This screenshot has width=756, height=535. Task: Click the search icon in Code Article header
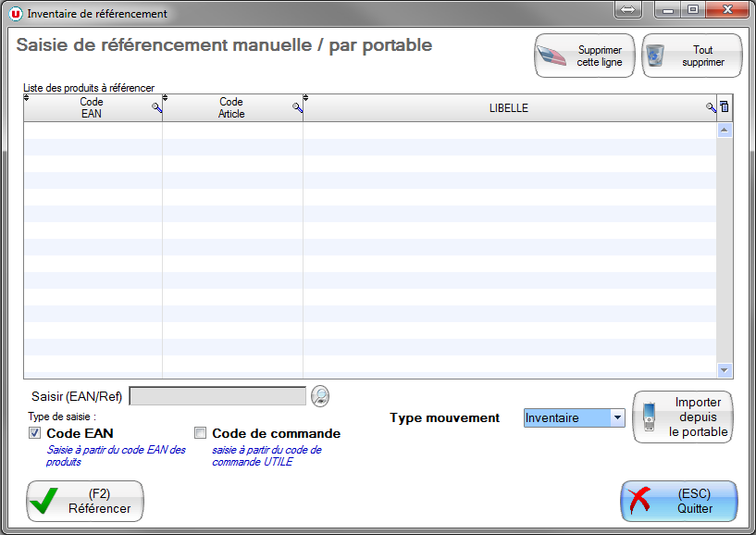point(297,108)
